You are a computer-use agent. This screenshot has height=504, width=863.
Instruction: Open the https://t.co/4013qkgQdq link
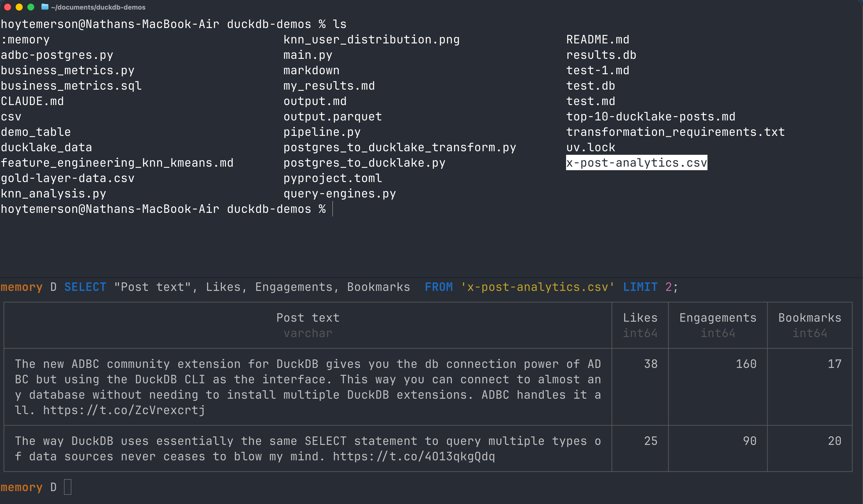point(414,457)
